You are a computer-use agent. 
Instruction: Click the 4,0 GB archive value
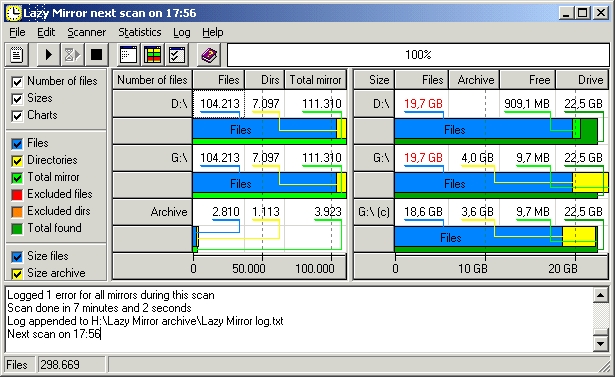(477, 158)
